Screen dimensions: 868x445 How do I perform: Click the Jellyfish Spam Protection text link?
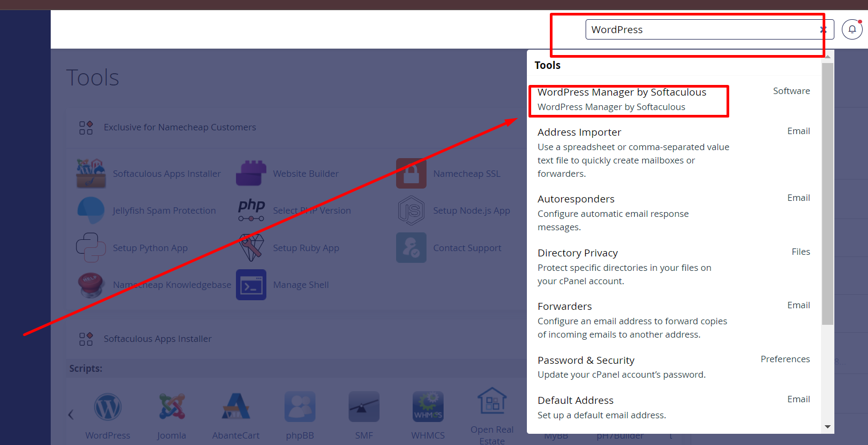coord(164,210)
